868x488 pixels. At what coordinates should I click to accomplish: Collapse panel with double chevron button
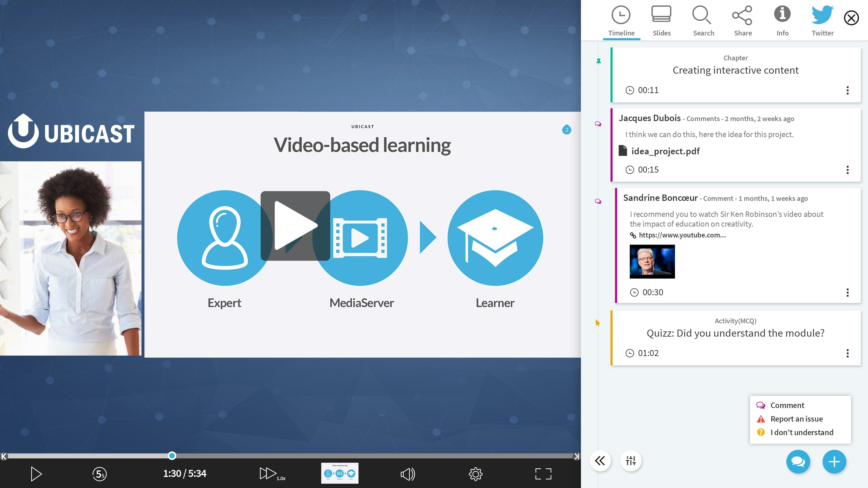point(600,460)
